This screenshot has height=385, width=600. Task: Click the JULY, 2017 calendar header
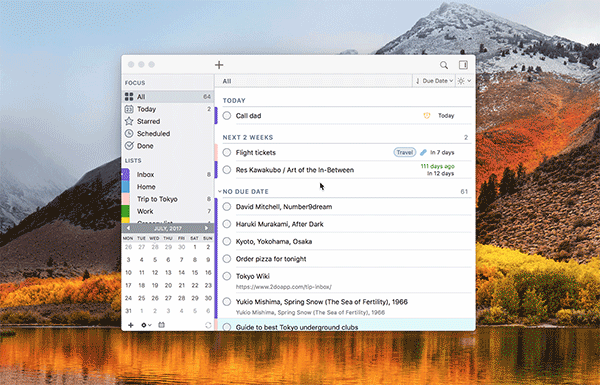[x=168, y=228]
